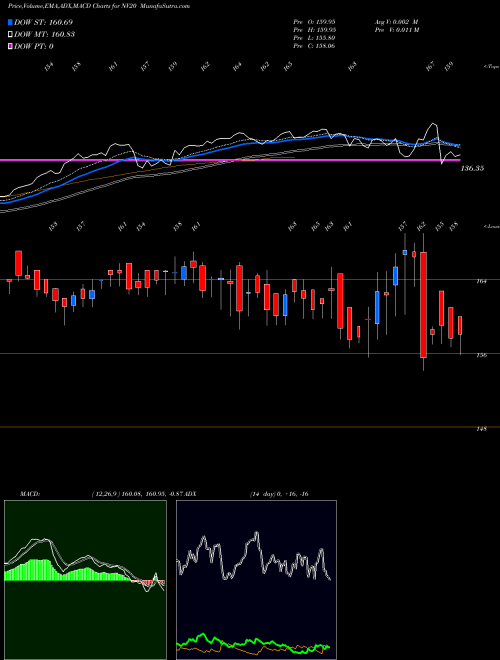Select the 'DOW MT: 160.83' legend text
This screenshot has width=500, height=660.
(44, 35)
